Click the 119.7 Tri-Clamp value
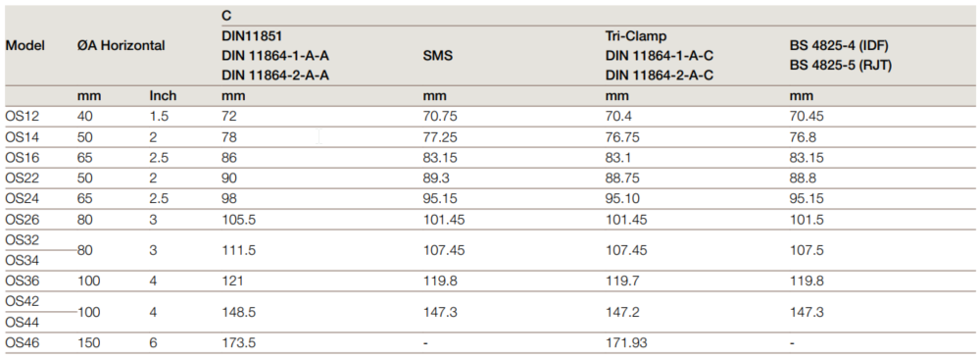980x359 pixels. click(622, 281)
